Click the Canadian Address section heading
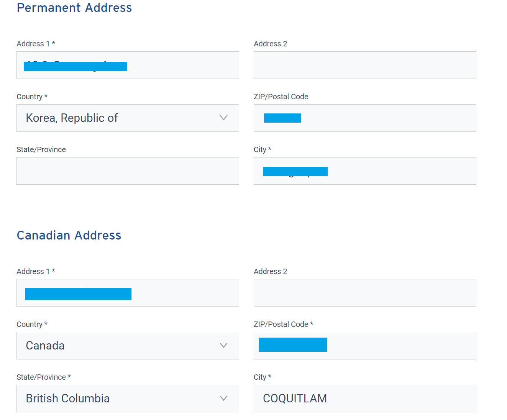The image size is (507, 420). [x=69, y=235]
